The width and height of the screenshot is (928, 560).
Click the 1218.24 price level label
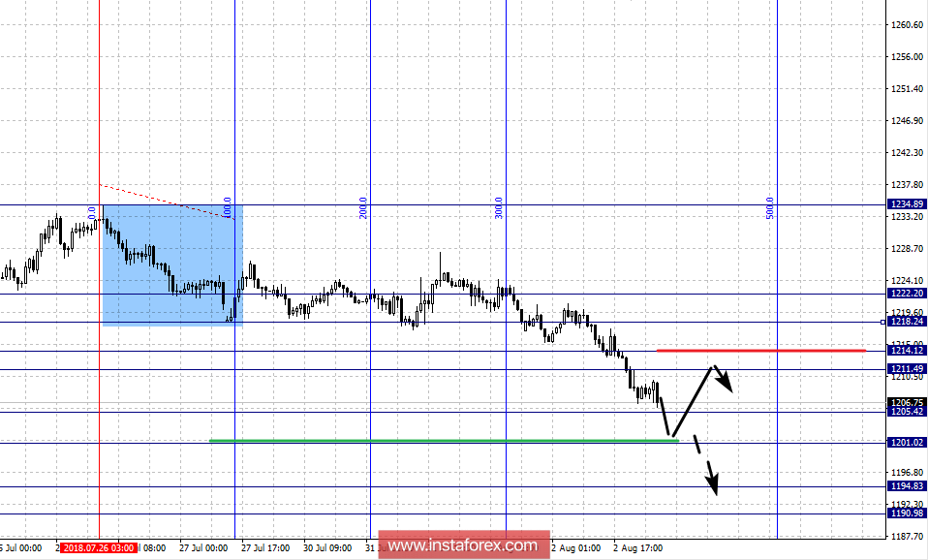[x=908, y=321]
